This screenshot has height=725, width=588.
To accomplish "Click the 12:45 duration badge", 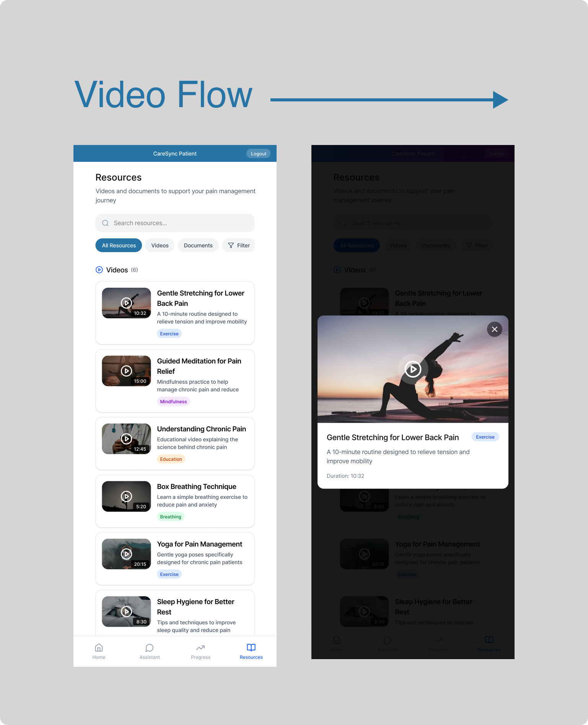I will 140,449.
